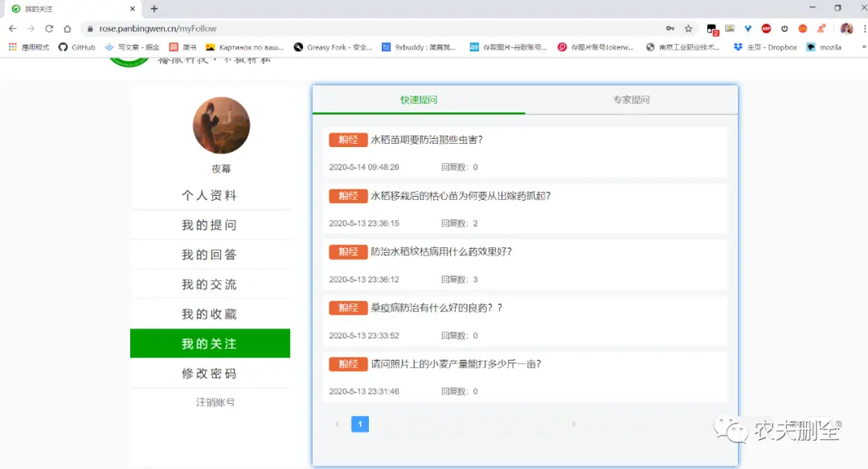Open 我的收藏 in the sidebar

[x=210, y=314]
